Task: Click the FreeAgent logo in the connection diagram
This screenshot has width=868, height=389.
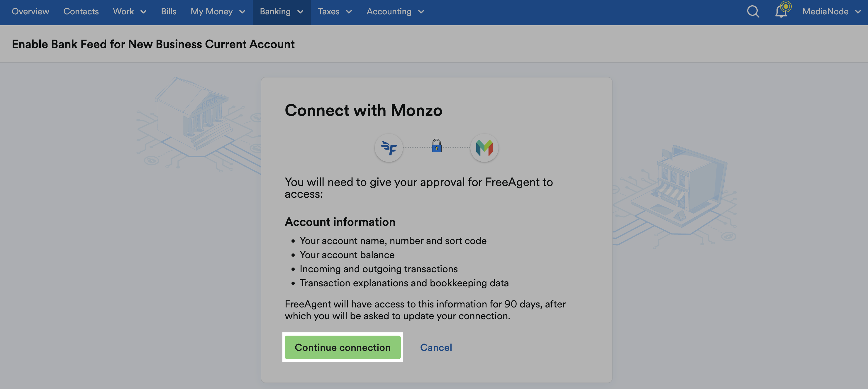Action: [x=389, y=148]
